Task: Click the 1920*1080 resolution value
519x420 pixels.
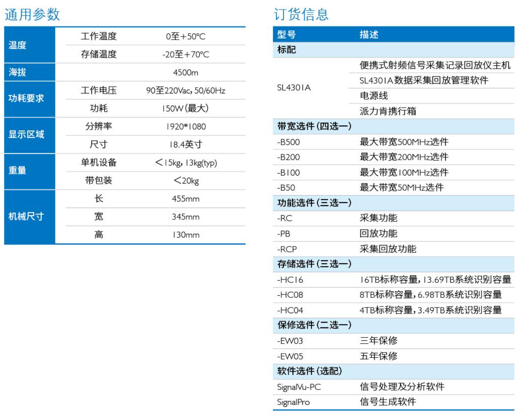Action: click(x=186, y=127)
